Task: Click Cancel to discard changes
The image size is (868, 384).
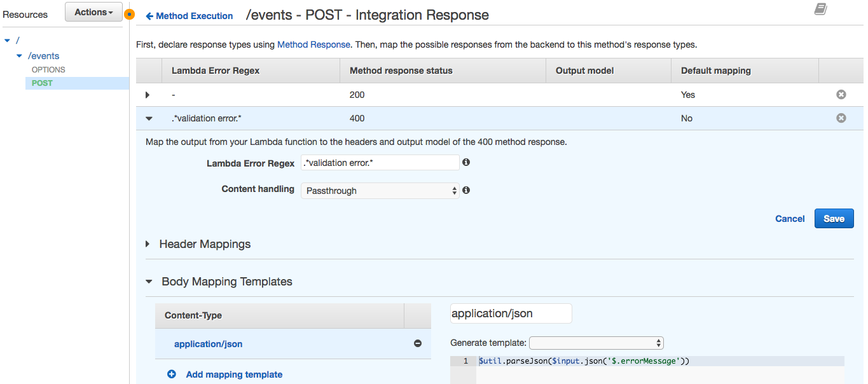Action: pos(790,219)
